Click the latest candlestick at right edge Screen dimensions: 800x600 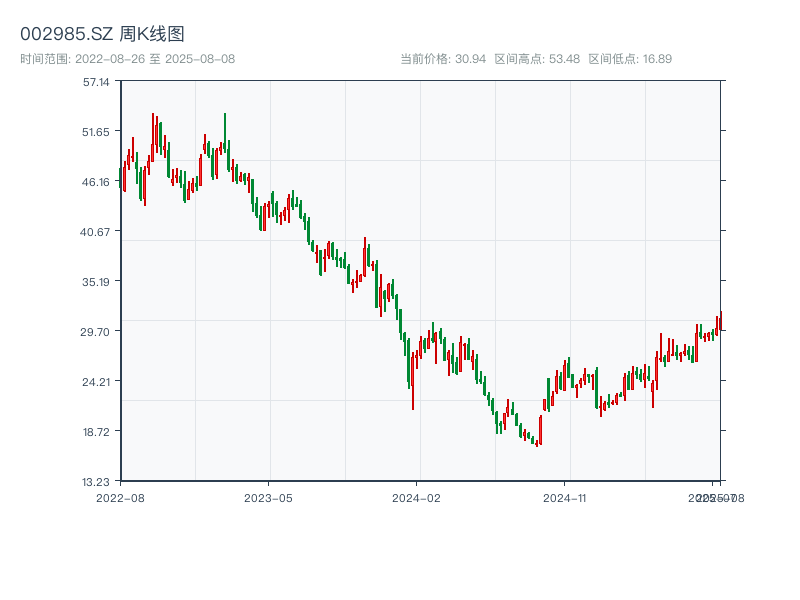720,322
